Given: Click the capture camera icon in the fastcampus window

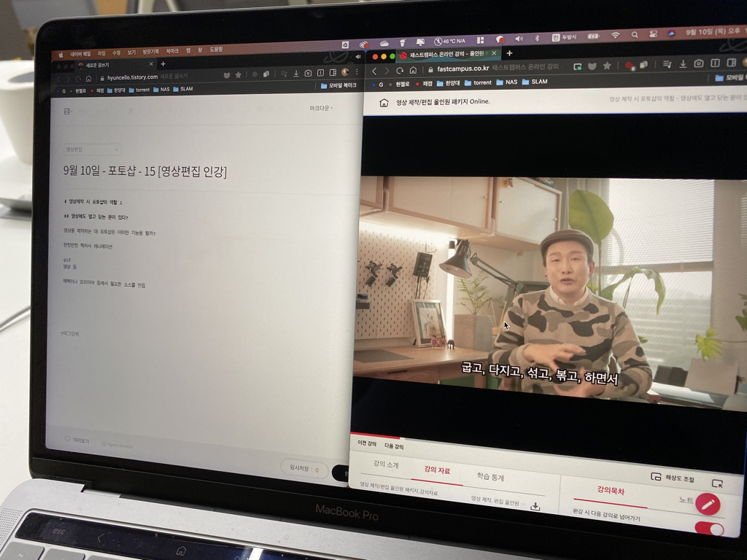Looking at the screenshot, I should (x=699, y=63).
